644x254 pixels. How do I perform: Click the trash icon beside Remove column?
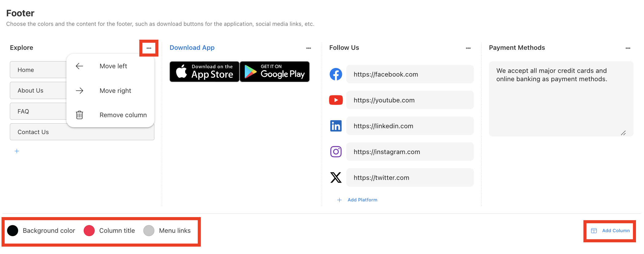(x=79, y=115)
